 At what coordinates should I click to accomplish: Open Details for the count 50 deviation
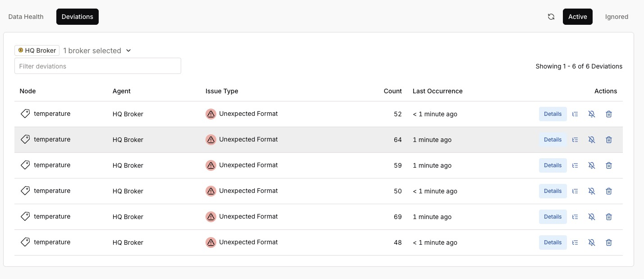(x=553, y=191)
